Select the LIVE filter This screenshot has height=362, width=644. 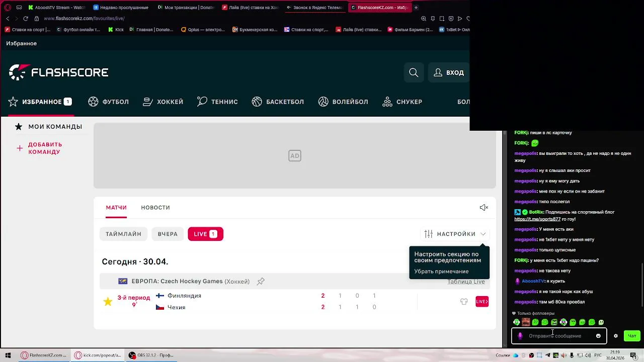205,234
